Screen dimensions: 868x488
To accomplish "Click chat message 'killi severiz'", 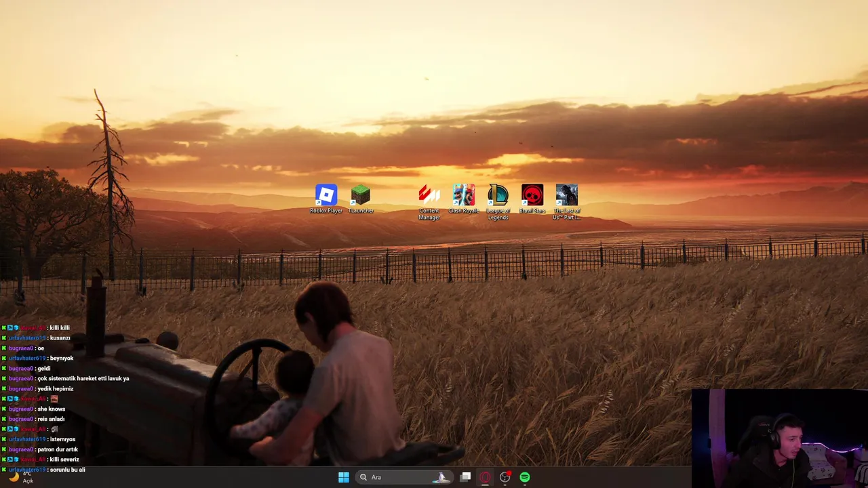I will point(64,460).
